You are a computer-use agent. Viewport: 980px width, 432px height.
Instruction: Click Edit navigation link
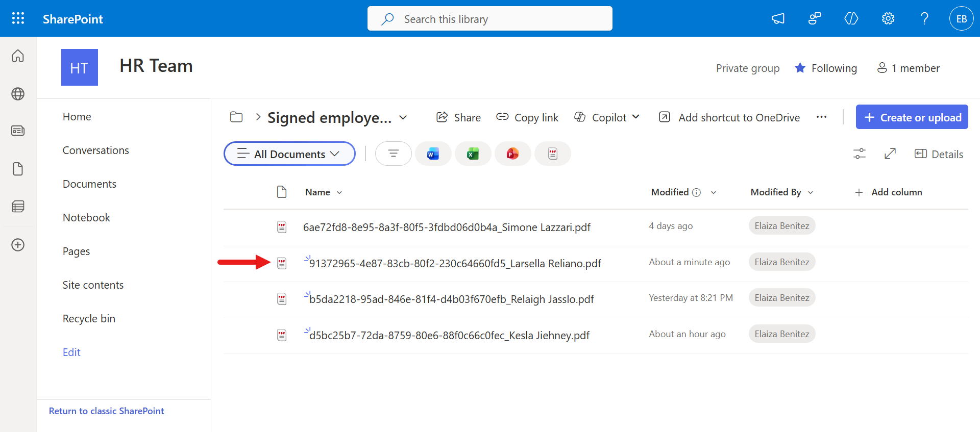71,352
